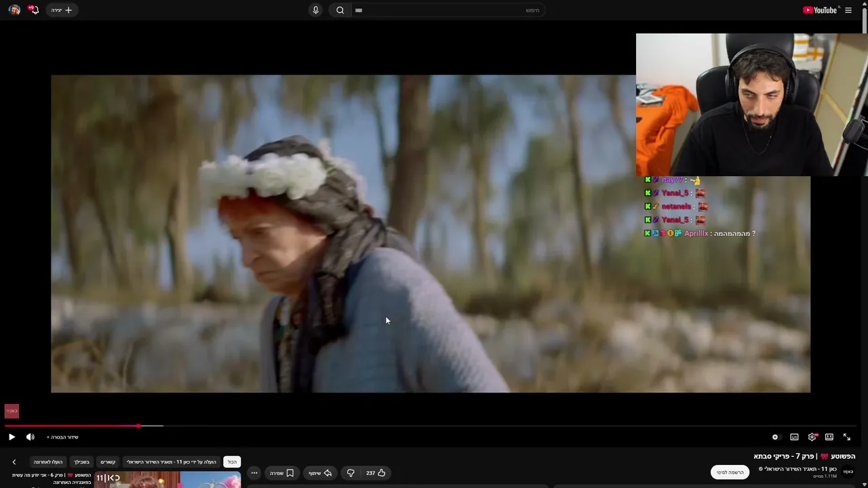The image size is (868, 488).
Task: Dislike the video
Action: coord(351,473)
